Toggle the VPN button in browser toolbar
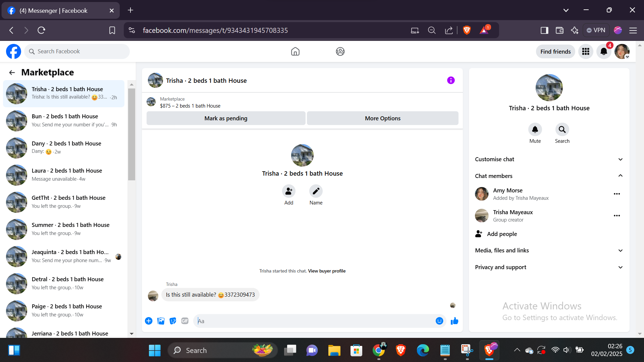The image size is (644, 362). click(596, 30)
